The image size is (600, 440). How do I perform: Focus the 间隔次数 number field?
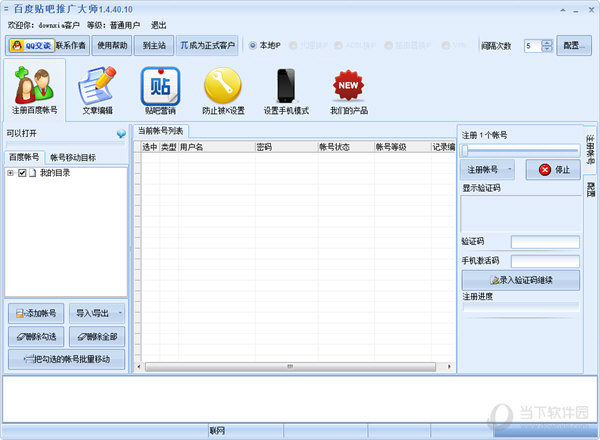point(533,46)
